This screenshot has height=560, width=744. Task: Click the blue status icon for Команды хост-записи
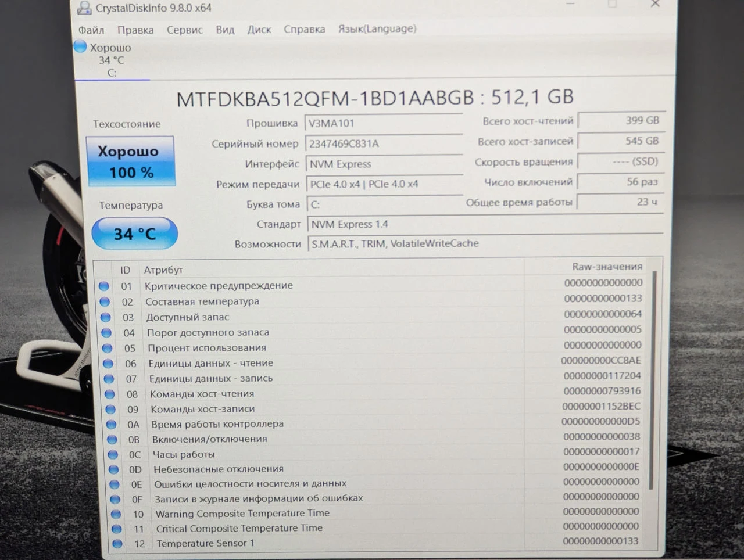(x=110, y=409)
